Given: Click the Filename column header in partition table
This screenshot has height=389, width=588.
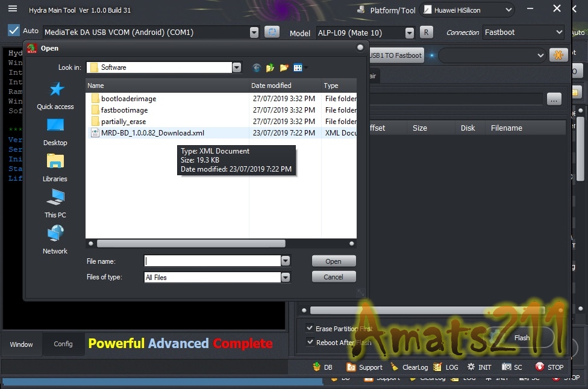Looking at the screenshot, I should 525,128.
